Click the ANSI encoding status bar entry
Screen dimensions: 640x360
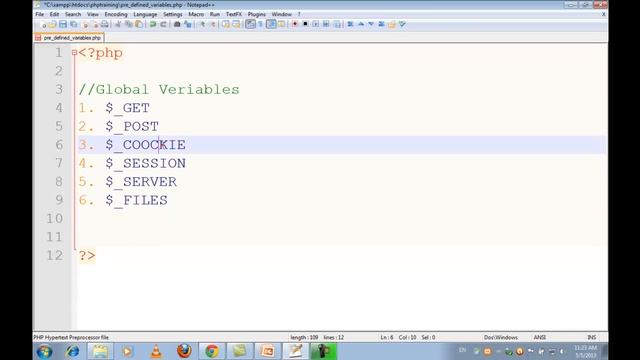click(x=540, y=338)
